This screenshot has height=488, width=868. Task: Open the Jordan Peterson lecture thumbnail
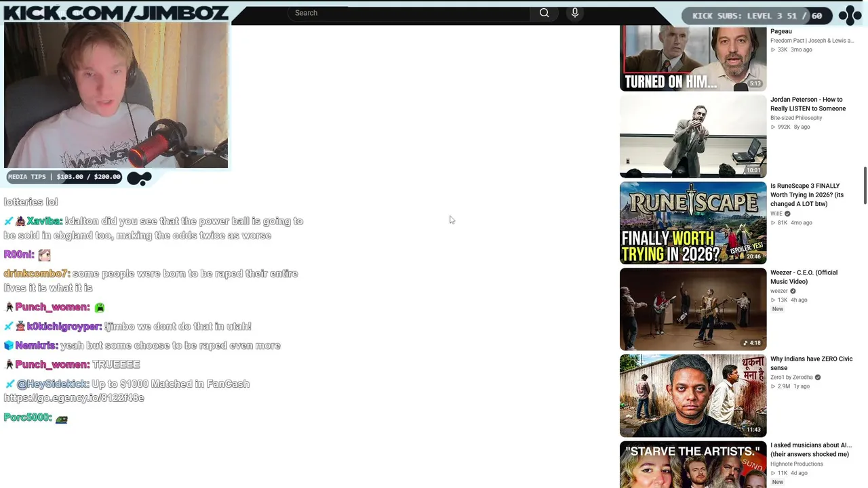click(x=693, y=136)
